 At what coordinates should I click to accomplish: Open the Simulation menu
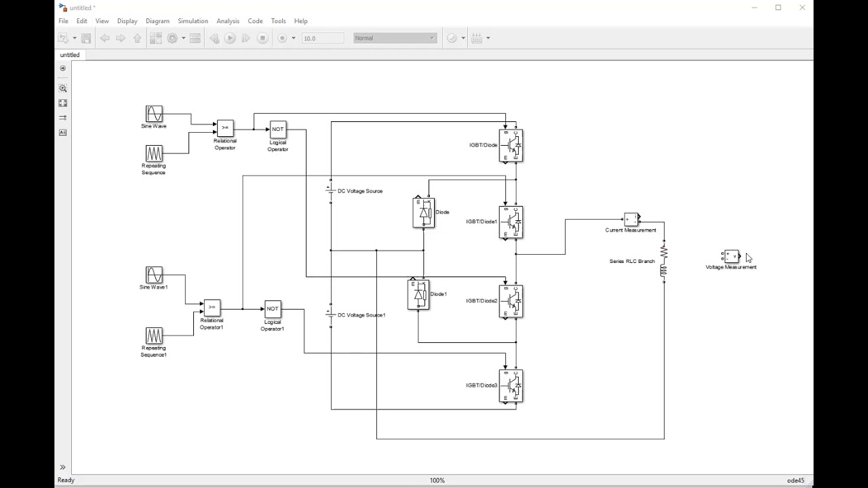click(193, 21)
